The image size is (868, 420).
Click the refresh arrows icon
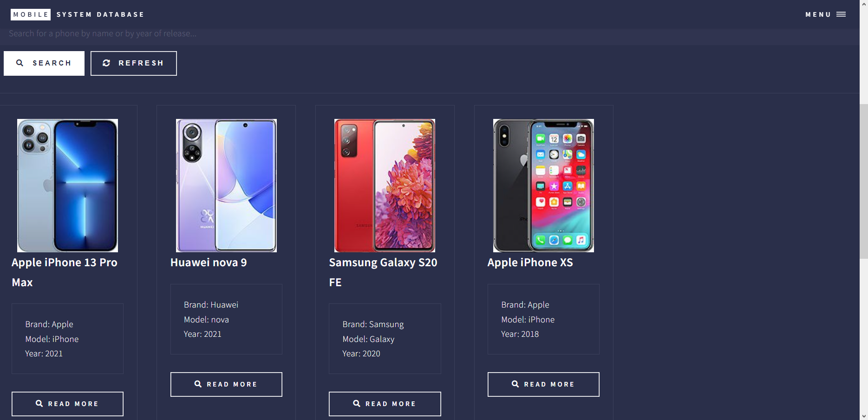106,63
